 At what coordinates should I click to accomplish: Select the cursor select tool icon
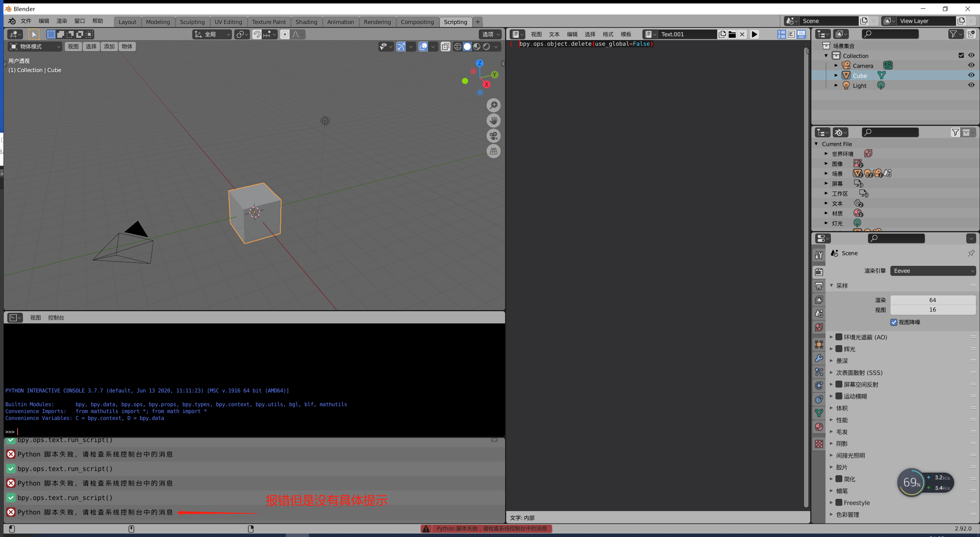pos(34,34)
